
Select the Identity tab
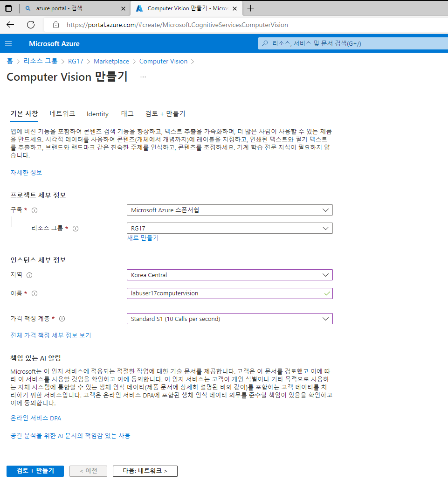pos(97,114)
